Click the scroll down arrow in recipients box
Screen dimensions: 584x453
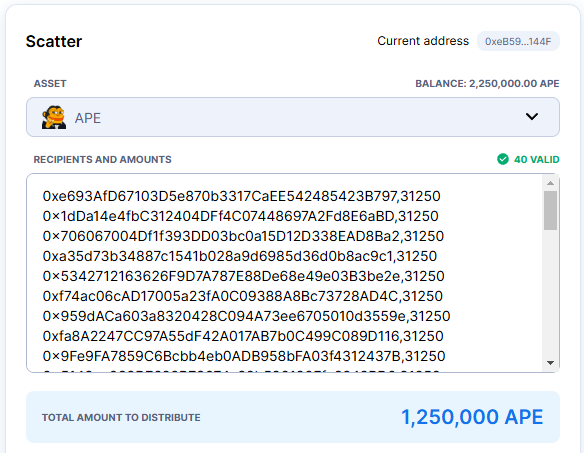[x=550, y=362]
